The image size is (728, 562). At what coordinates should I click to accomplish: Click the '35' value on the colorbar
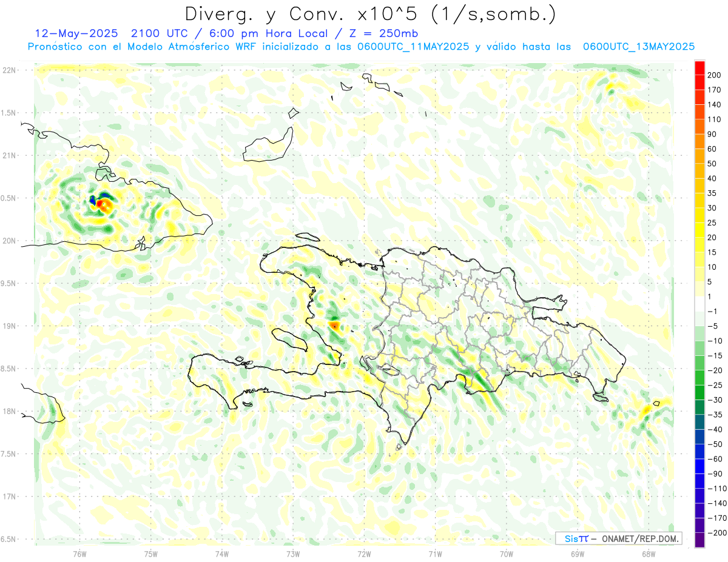(x=713, y=193)
